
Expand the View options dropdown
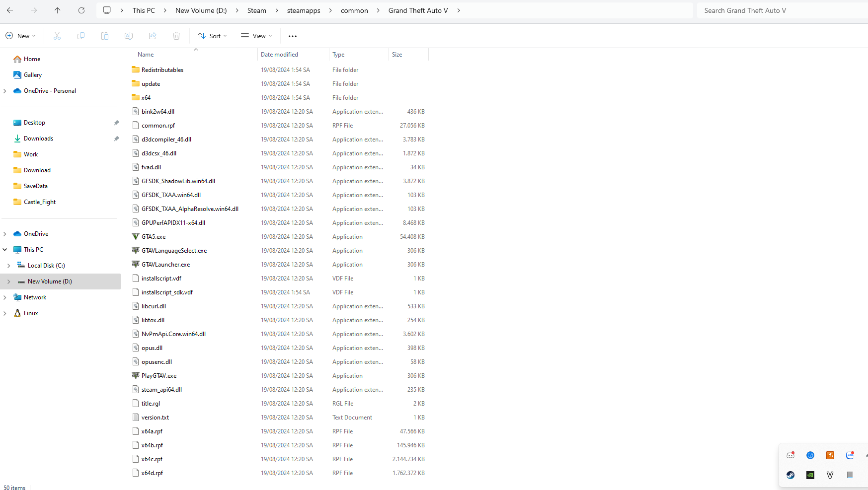pos(256,35)
